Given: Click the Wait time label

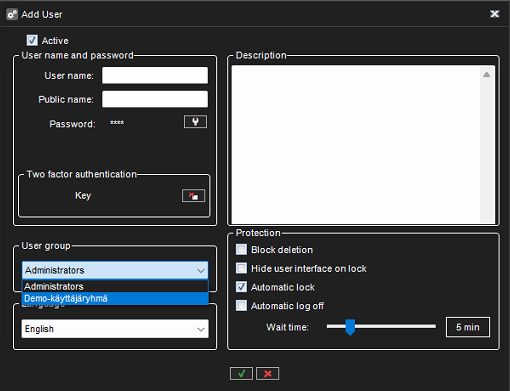Looking at the screenshot, I should (287, 327).
